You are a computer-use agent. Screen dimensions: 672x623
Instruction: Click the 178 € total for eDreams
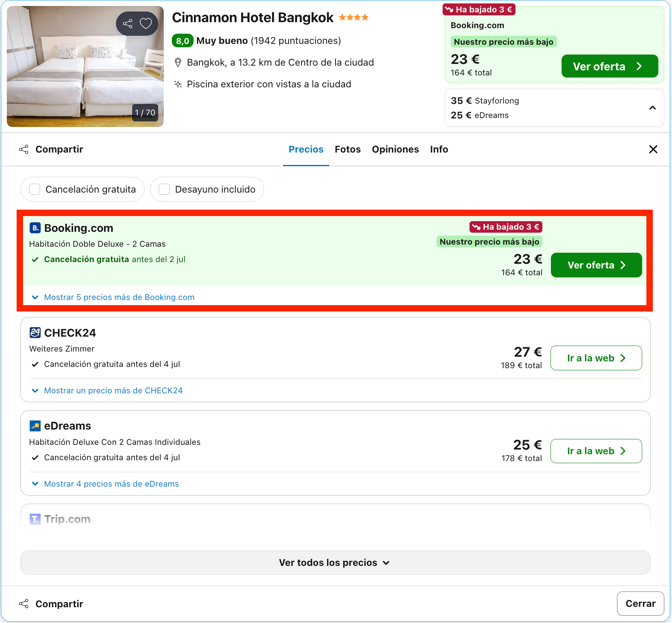pyautogui.click(x=521, y=459)
